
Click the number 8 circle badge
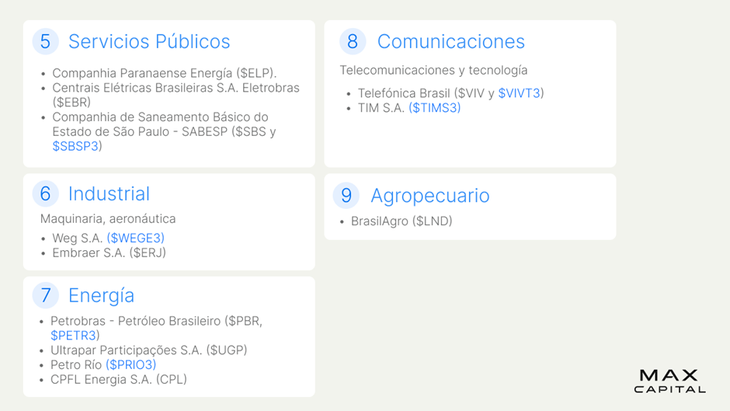click(x=352, y=41)
